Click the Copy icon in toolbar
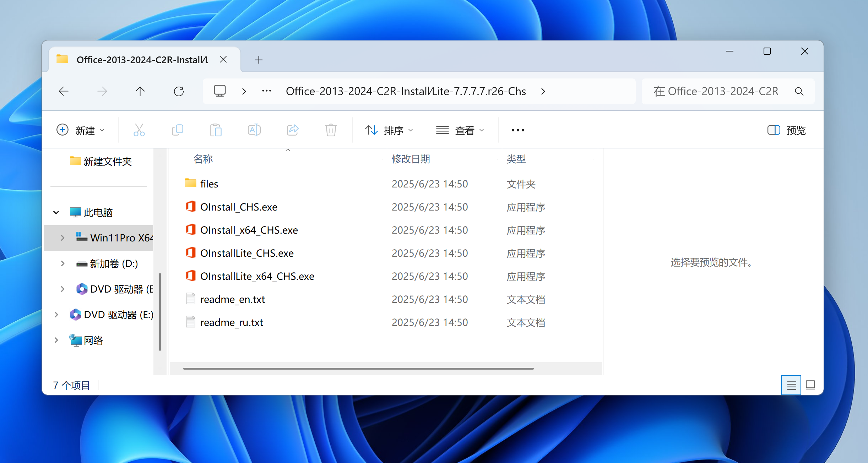This screenshot has height=463, width=868. pos(177,130)
